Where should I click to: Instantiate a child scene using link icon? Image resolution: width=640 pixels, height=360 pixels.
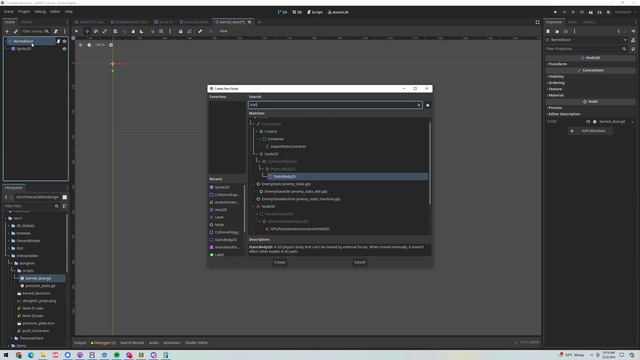coord(16,31)
